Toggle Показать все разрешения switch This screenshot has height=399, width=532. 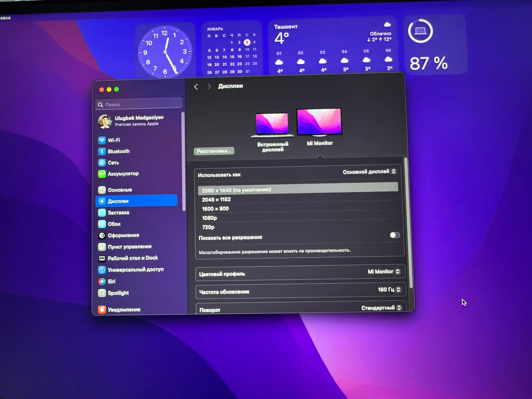point(395,235)
